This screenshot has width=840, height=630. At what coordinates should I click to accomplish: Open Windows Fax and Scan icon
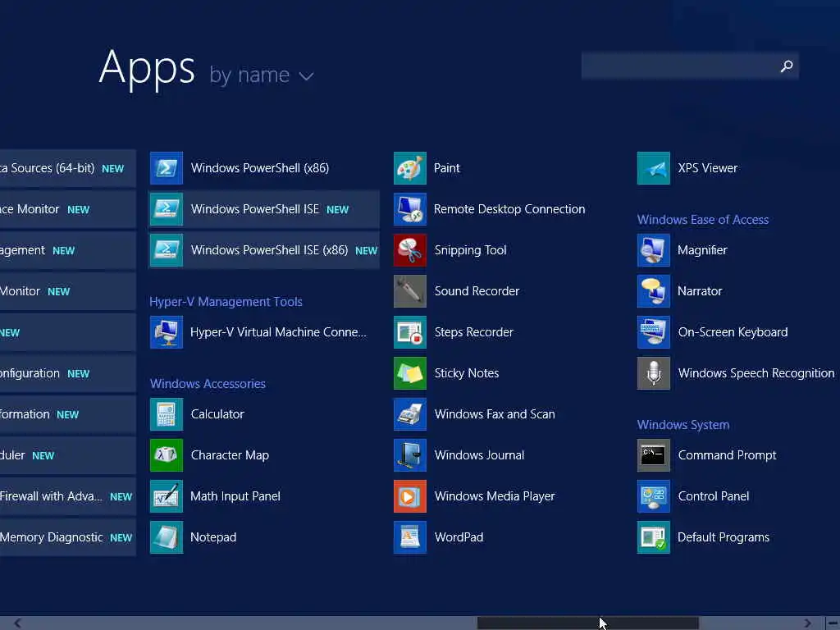coord(410,414)
